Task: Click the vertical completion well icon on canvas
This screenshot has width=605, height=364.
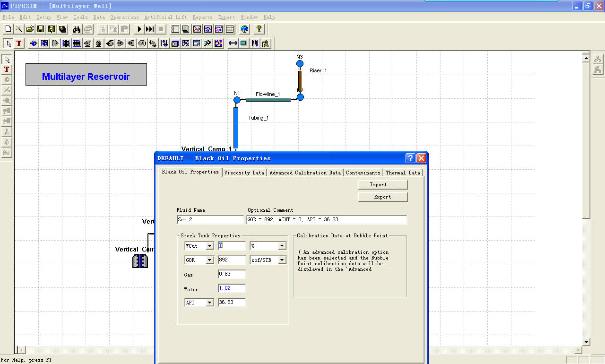Action: pyautogui.click(x=140, y=261)
